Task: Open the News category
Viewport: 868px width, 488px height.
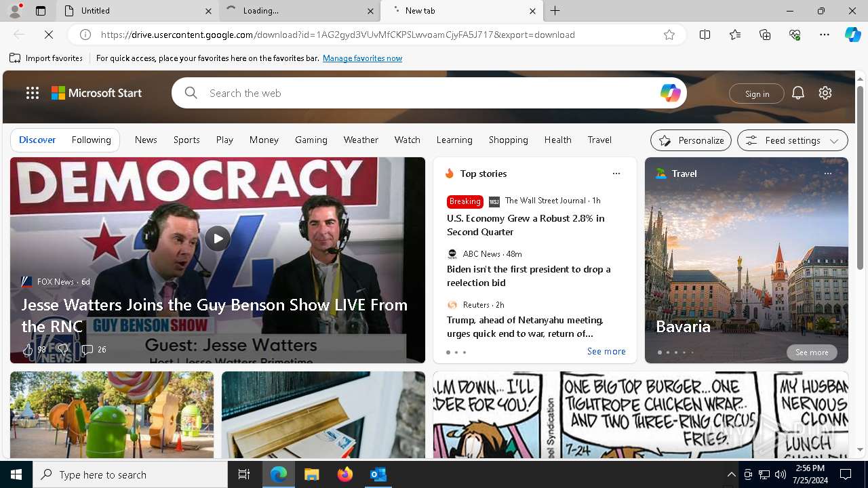Action: pyautogui.click(x=146, y=140)
